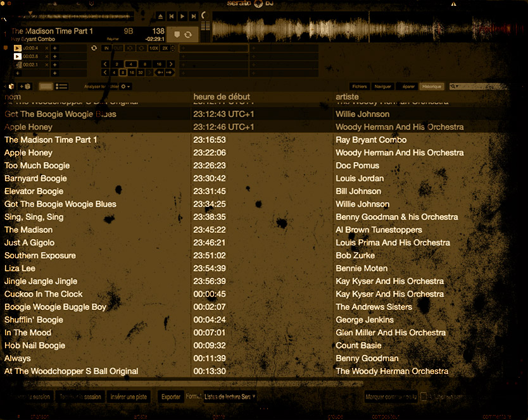Skip to next track
528x420 pixels.
[x=193, y=16]
